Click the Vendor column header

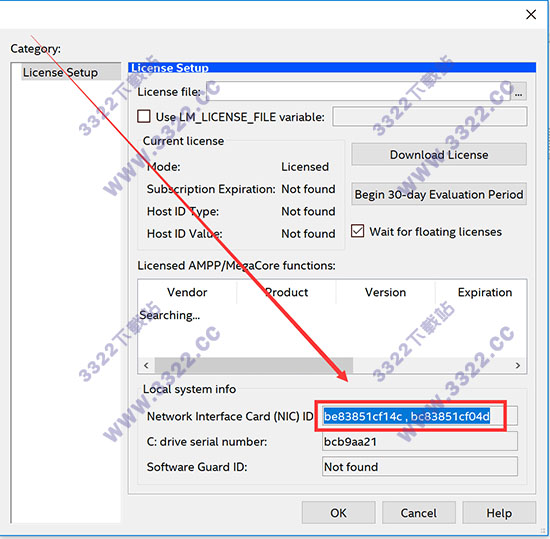(x=187, y=292)
